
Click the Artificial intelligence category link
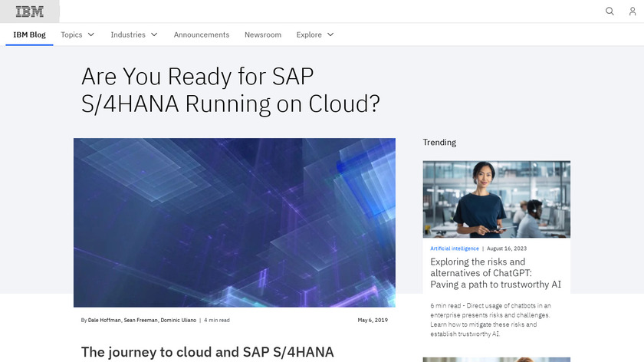(454, 248)
